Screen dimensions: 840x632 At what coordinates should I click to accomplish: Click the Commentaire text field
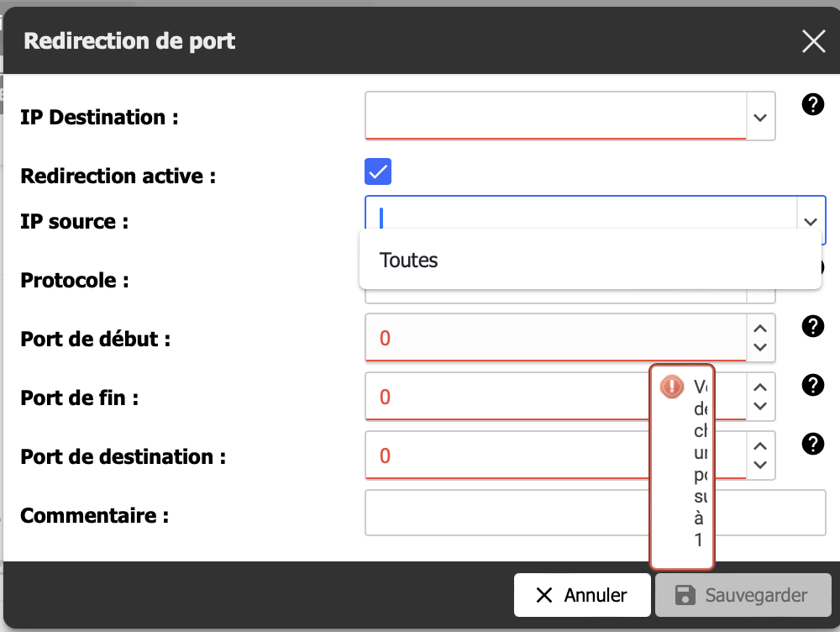595,513
